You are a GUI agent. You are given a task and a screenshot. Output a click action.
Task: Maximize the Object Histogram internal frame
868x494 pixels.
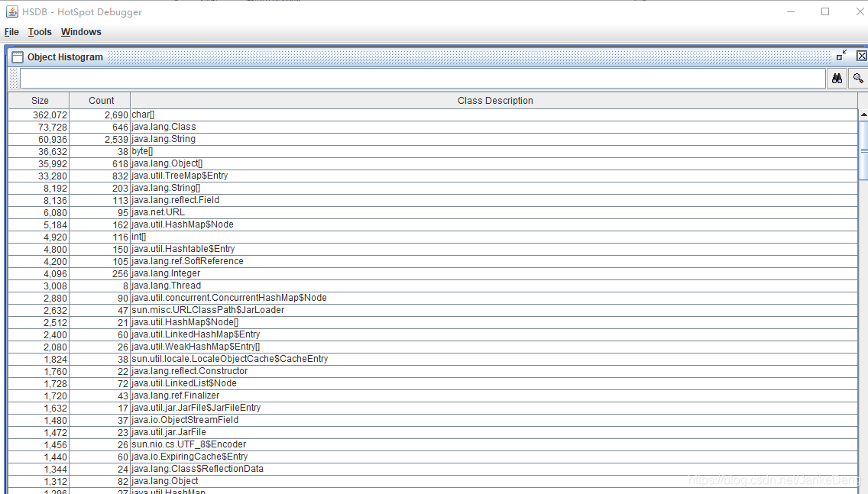841,55
